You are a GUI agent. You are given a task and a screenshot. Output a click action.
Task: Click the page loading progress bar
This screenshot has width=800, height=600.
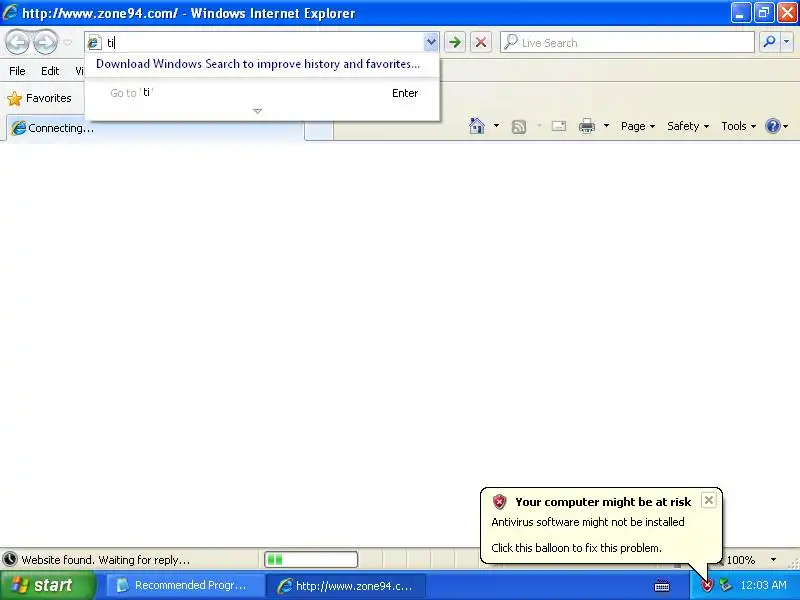311,560
